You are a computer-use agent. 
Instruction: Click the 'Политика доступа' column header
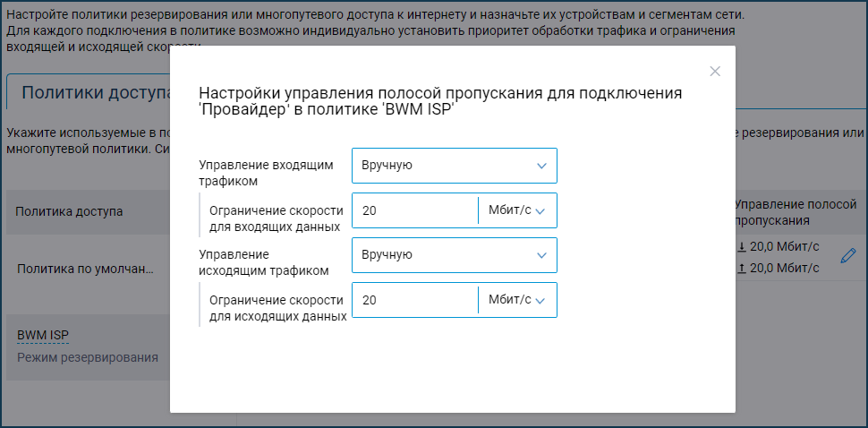[69, 211]
